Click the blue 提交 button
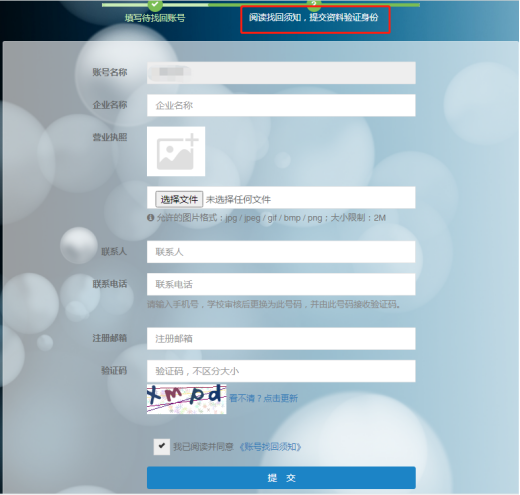520x495 pixels. [281, 478]
